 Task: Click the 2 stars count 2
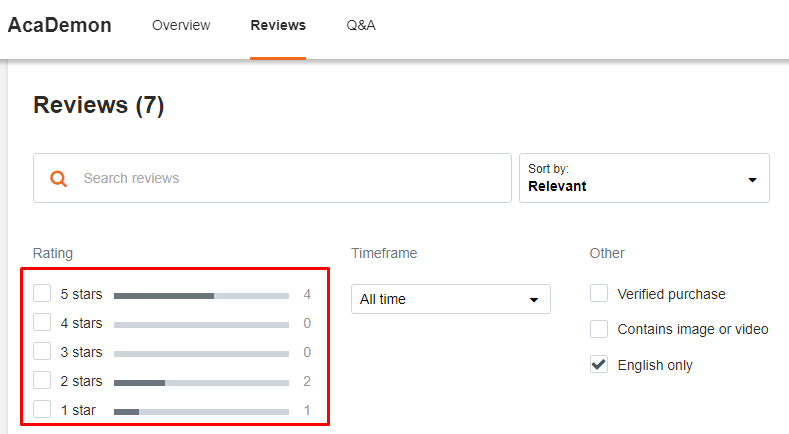tap(307, 382)
